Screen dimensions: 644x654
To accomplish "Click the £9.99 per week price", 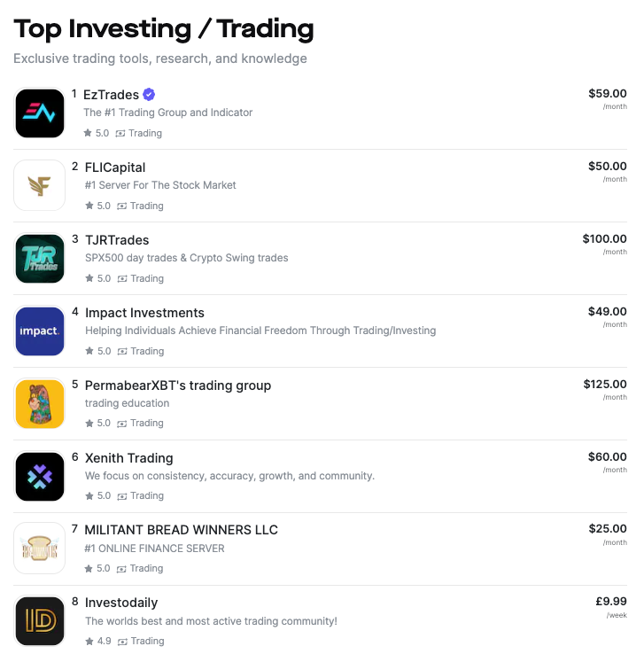I will 611,606.
